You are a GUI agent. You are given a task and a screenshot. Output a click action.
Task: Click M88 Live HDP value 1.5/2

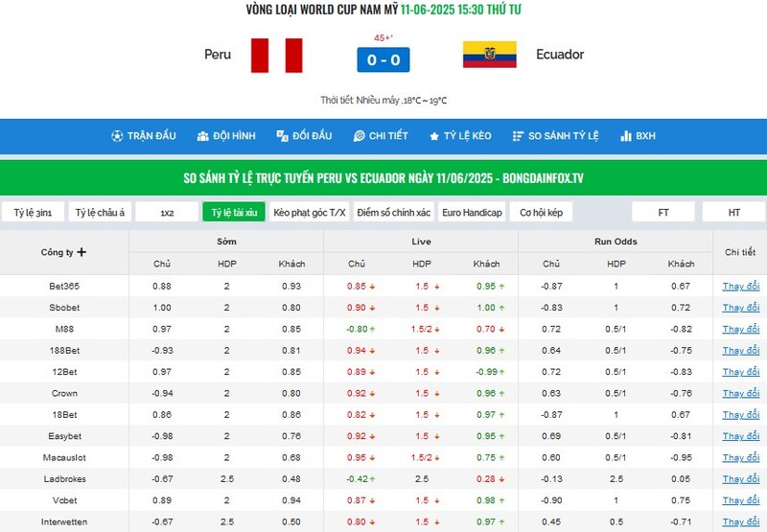click(422, 329)
